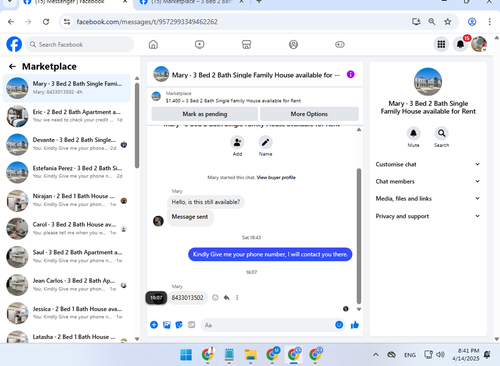Screen dimensions: 500x366
Task: Click the chat messages scrollbar
Action: [x=359, y=236]
